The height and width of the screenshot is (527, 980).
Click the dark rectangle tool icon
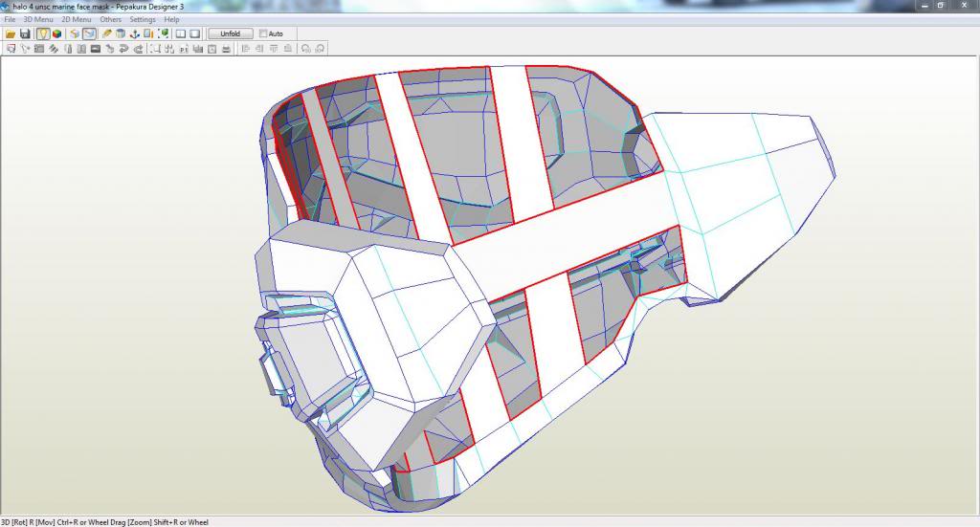(96, 49)
